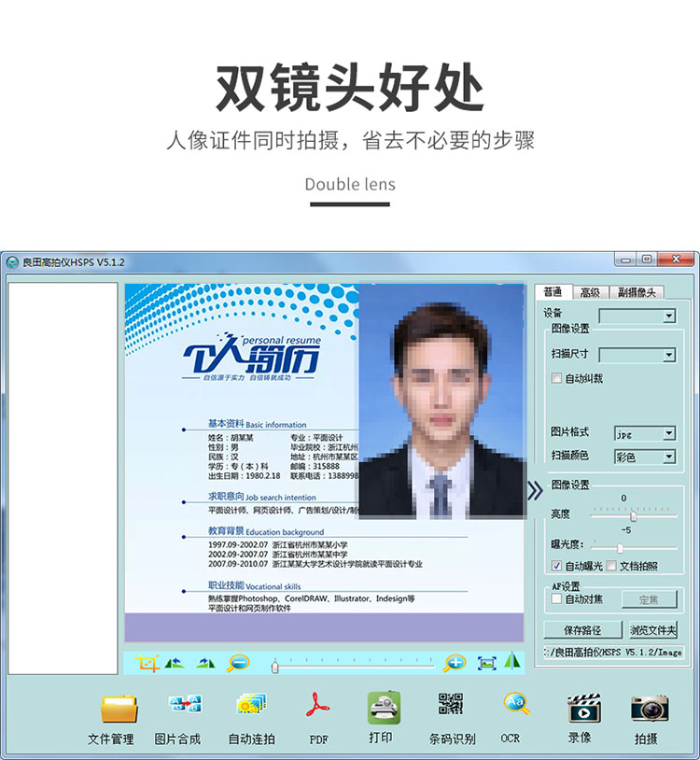This screenshot has height=760, width=700.
Task: Open 文件管理 folder icon
Action: (119, 709)
